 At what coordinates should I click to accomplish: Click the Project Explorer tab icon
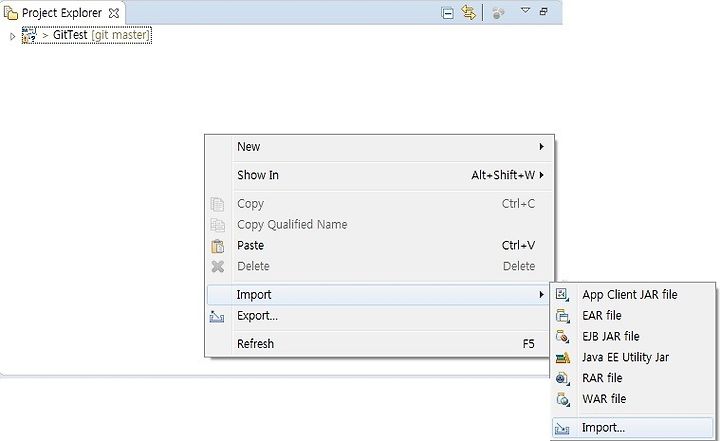coord(11,13)
